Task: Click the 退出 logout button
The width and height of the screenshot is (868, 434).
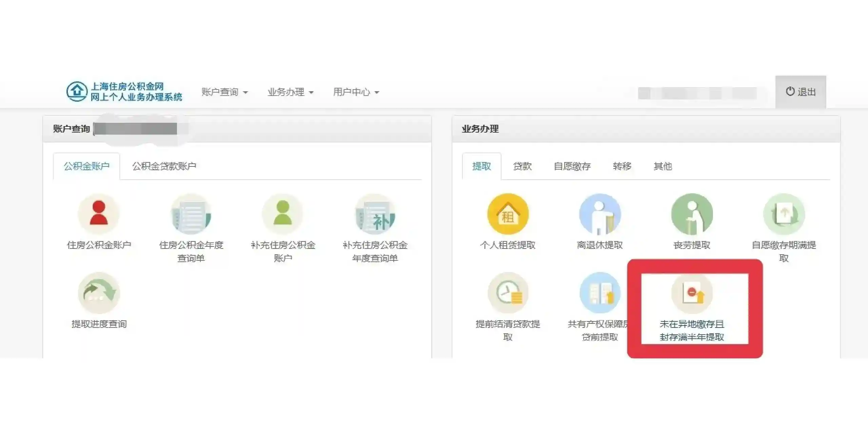Action: (x=801, y=92)
